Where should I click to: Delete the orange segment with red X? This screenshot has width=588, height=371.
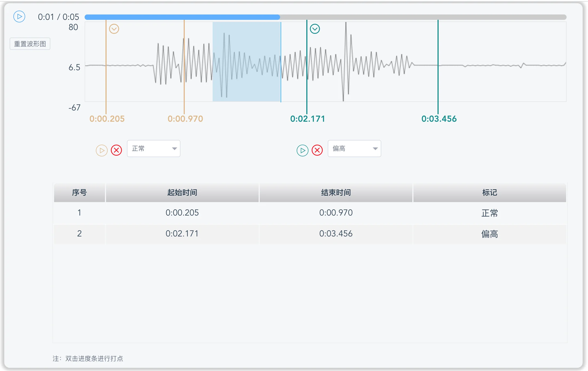116,150
